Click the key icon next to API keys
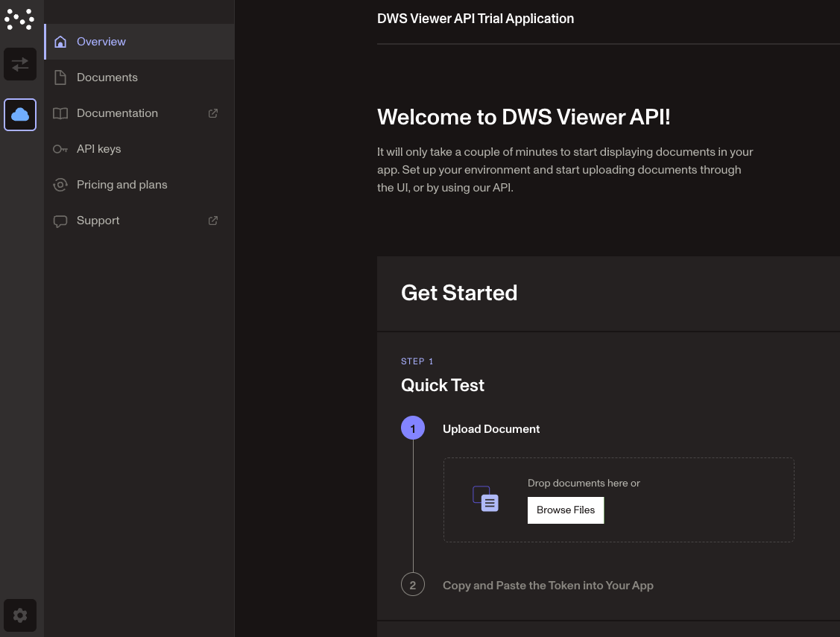840x637 pixels. point(60,149)
